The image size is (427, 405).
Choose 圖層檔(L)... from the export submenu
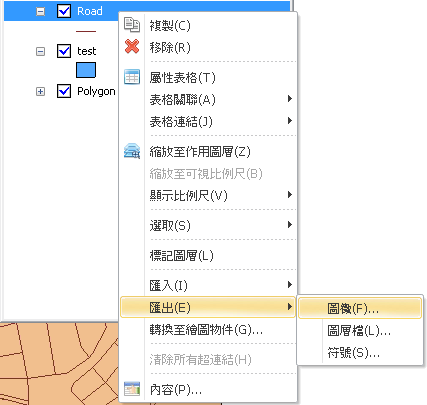coord(360,330)
